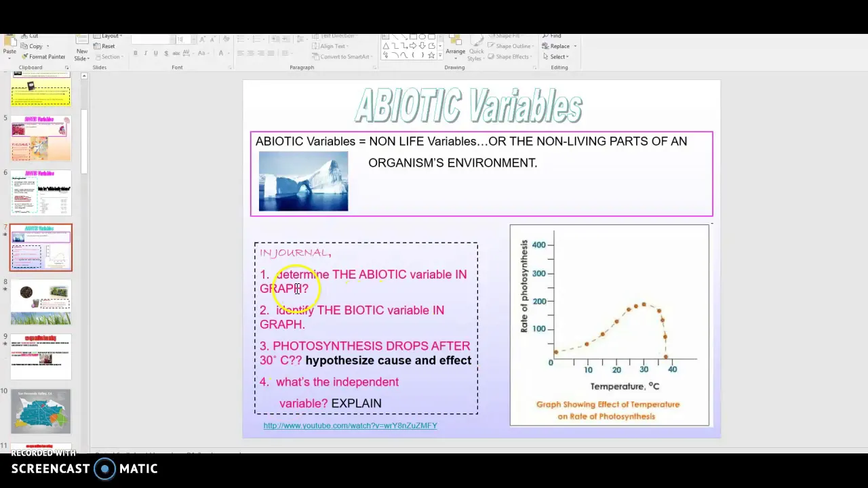868x488 pixels.
Task: Click the Replace command
Action: [555, 46]
